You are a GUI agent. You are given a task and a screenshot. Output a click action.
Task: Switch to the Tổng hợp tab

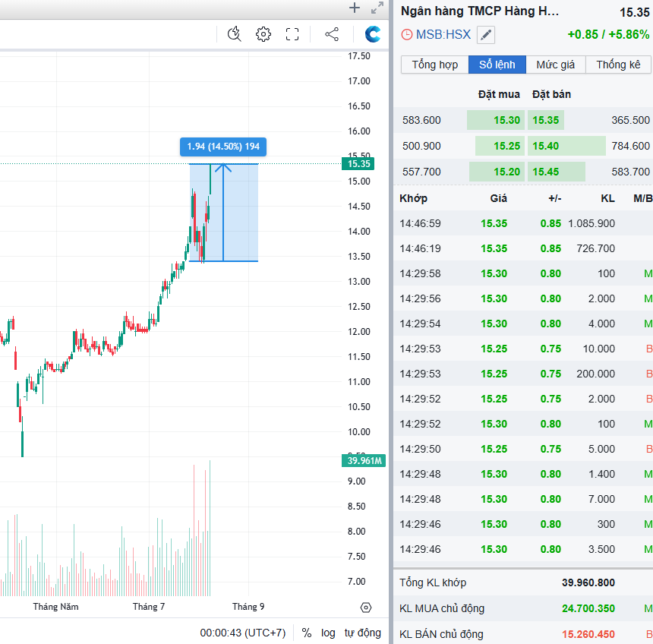pyautogui.click(x=435, y=65)
